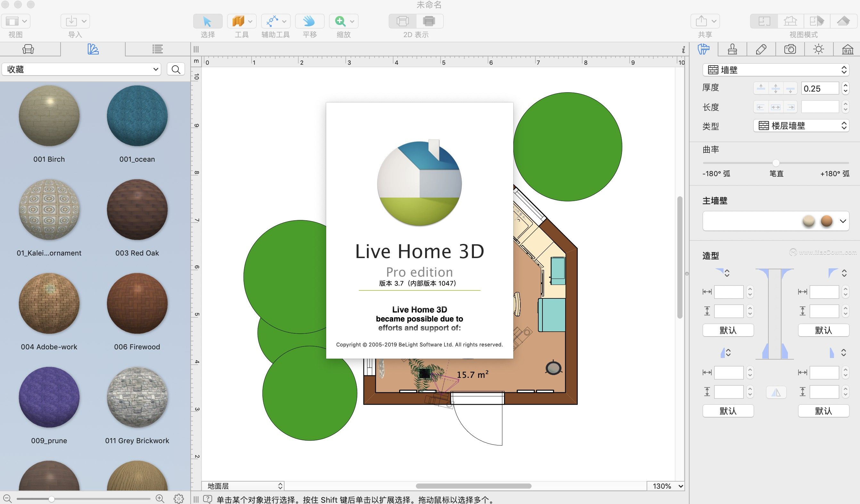Click the top-left 默认 button
860x504 pixels.
(x=728, y=330)
